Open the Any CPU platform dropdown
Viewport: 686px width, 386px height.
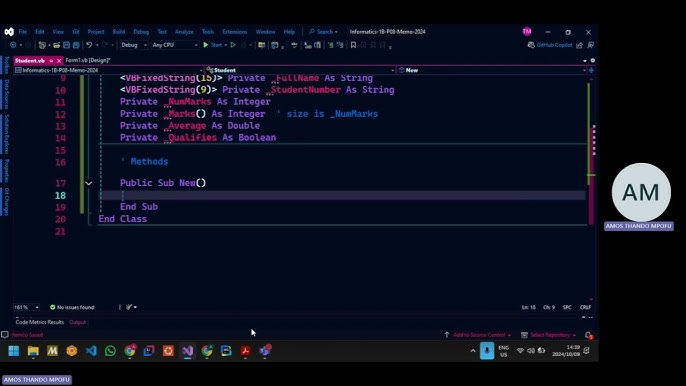click(x=175, y=45)
